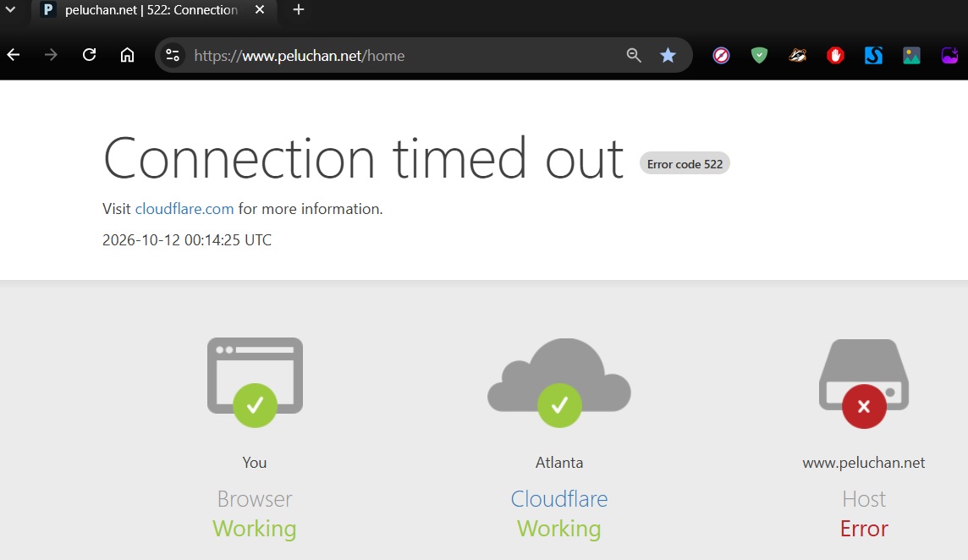Click the forward navigation arrow
968x560 pixels.
(52, 56)
